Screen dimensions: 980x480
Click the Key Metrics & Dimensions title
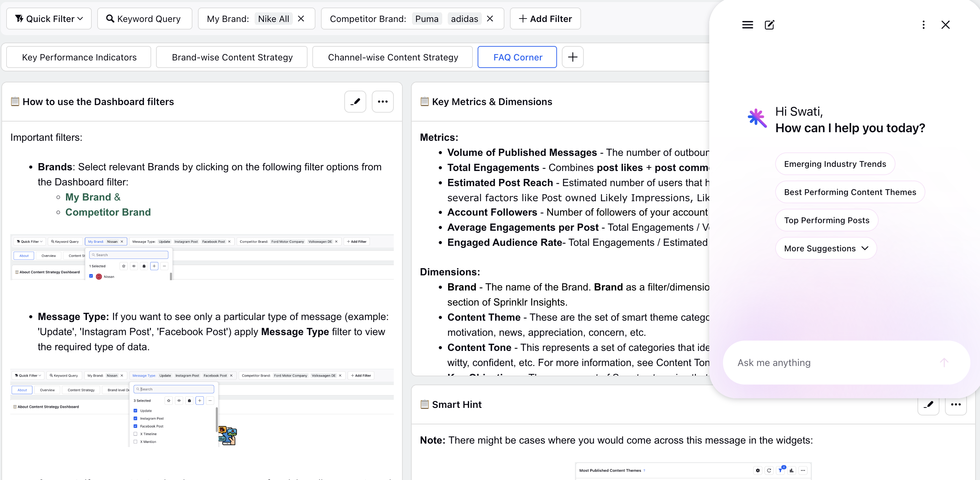click(x=491, y=102)
